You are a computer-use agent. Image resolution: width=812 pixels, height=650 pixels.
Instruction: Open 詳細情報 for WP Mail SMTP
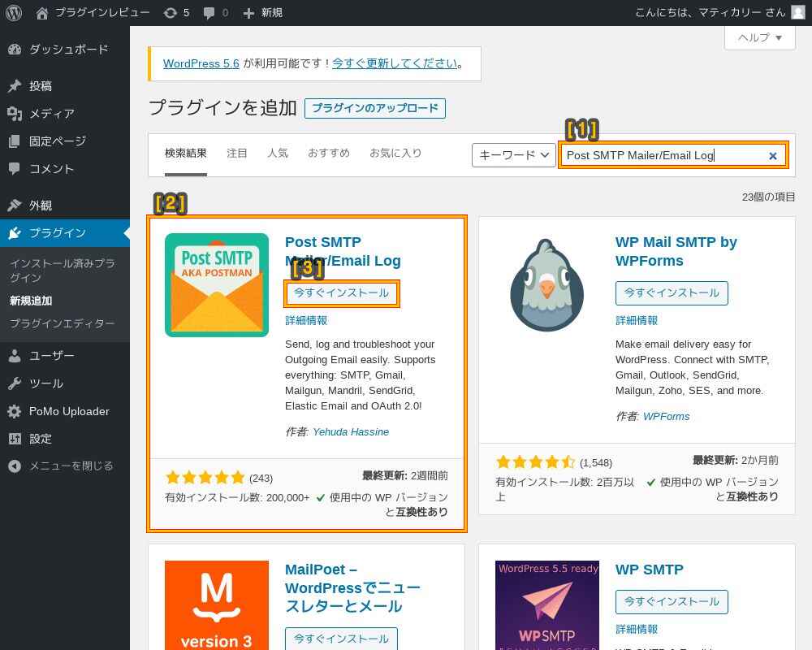coord(637,320)
